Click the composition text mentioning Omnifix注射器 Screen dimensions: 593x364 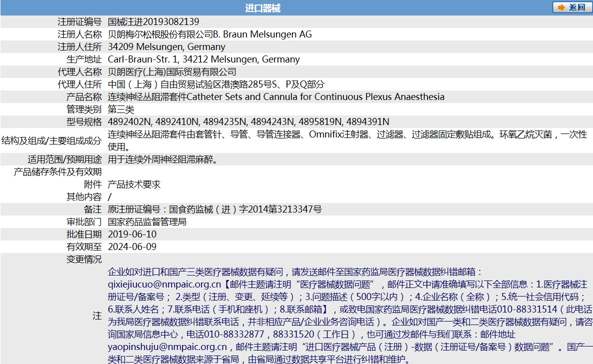[347, 140]
